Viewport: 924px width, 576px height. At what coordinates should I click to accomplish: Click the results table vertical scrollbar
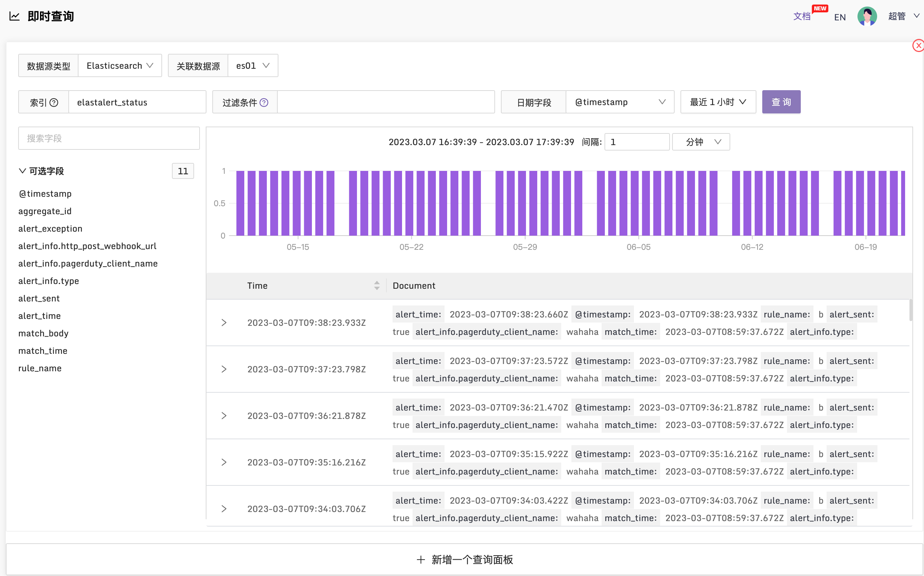coord(911,311)
